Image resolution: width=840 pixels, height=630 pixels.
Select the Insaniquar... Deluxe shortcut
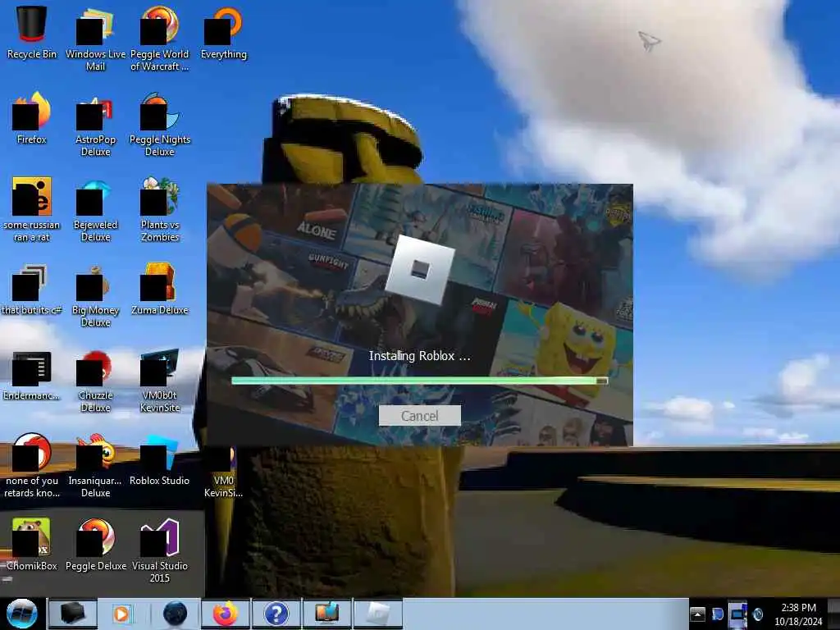coord(95,466)
